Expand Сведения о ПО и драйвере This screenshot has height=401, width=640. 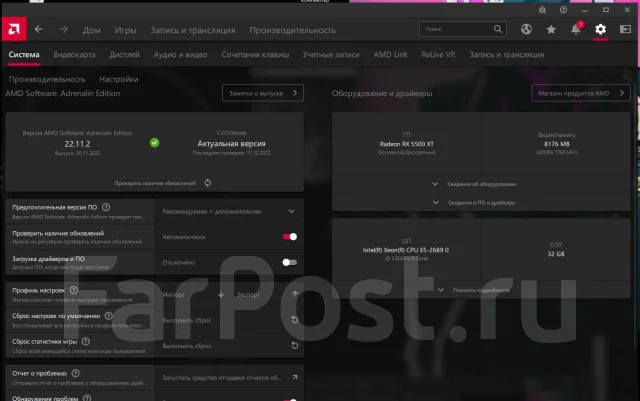click(481, 203)
